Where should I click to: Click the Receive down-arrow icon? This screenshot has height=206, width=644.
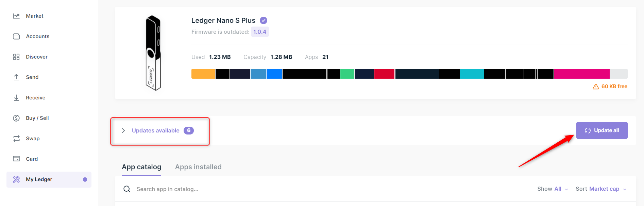16,98
